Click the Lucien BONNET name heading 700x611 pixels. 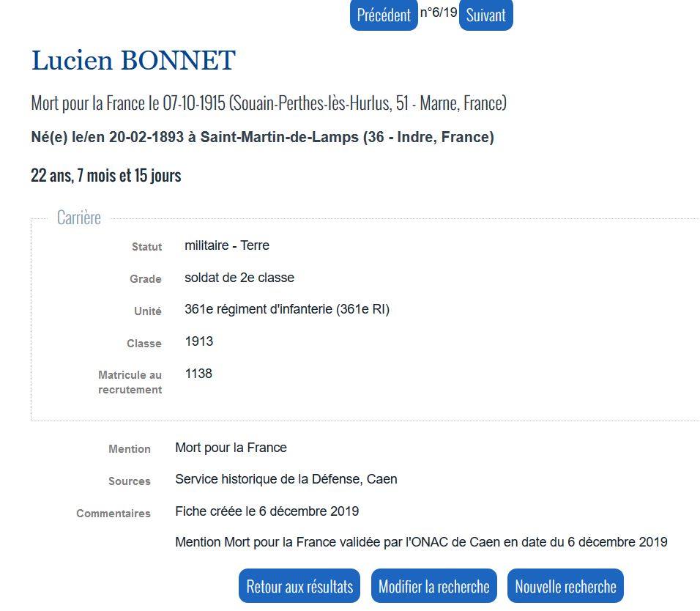(x=133, y=61)
